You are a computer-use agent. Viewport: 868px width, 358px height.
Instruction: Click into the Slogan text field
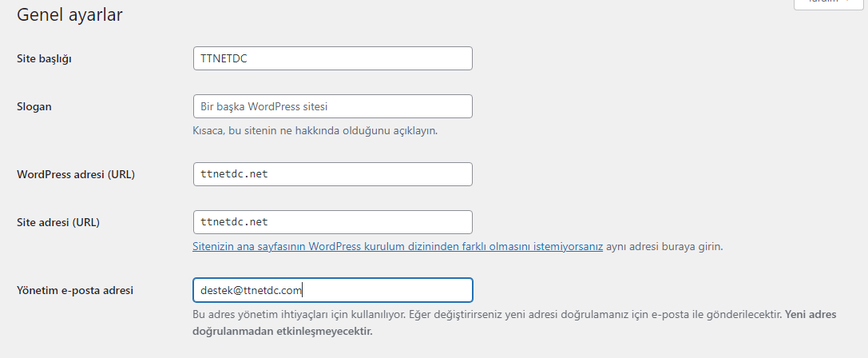333,106
